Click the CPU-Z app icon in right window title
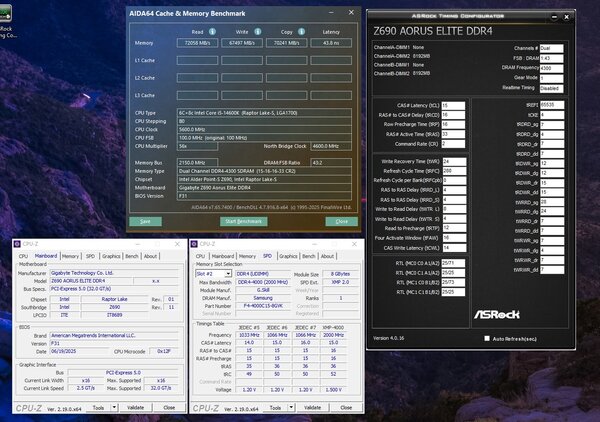 pyautogui.click(x=194, y=244)
